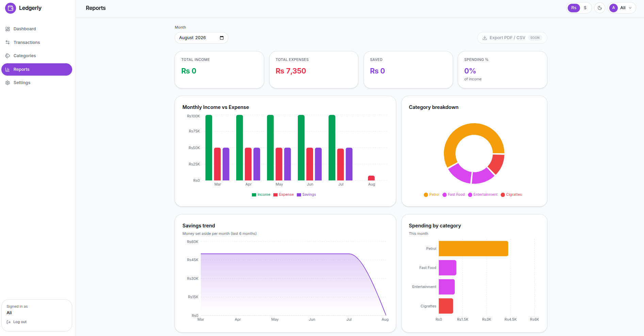Click Export PDF / CSV button

tap(512, 38)
